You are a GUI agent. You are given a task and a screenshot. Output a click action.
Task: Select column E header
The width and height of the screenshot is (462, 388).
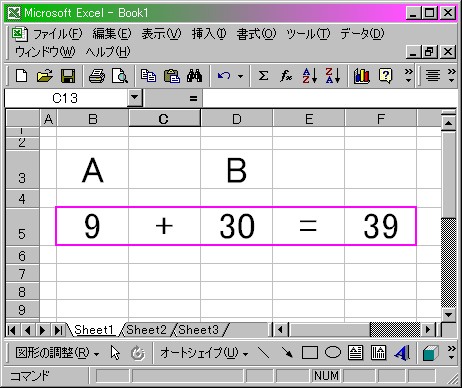tap(308, 119)
